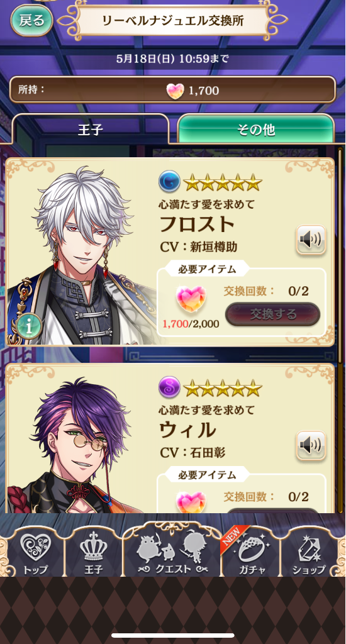Tap フロスト required jewel heart item

(191, 300)
